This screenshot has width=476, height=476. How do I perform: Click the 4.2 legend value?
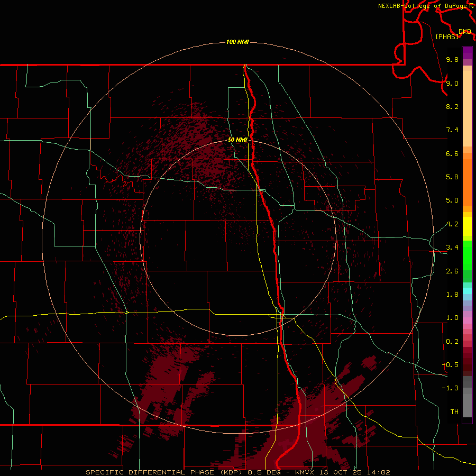click(452, 224)
